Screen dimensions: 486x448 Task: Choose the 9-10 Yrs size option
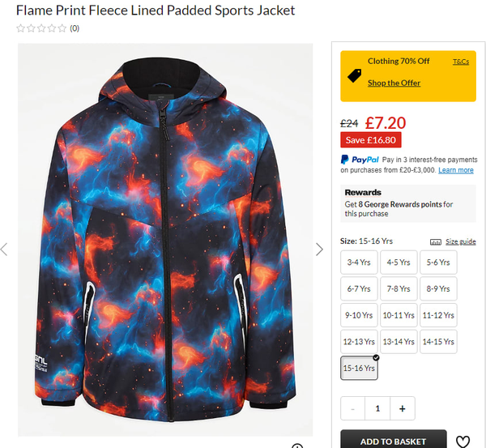(359, 315)
